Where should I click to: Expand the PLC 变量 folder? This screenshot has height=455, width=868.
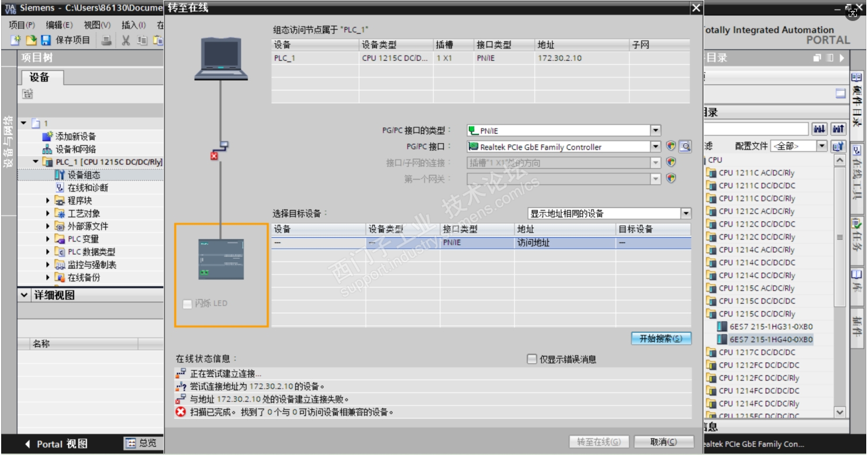49,239
